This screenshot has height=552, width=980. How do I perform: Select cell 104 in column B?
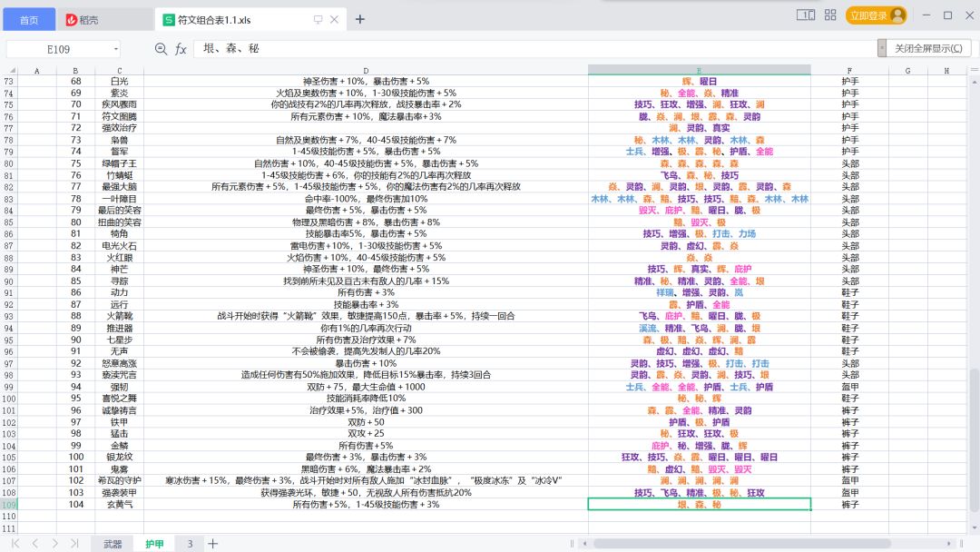pos(75,505)
